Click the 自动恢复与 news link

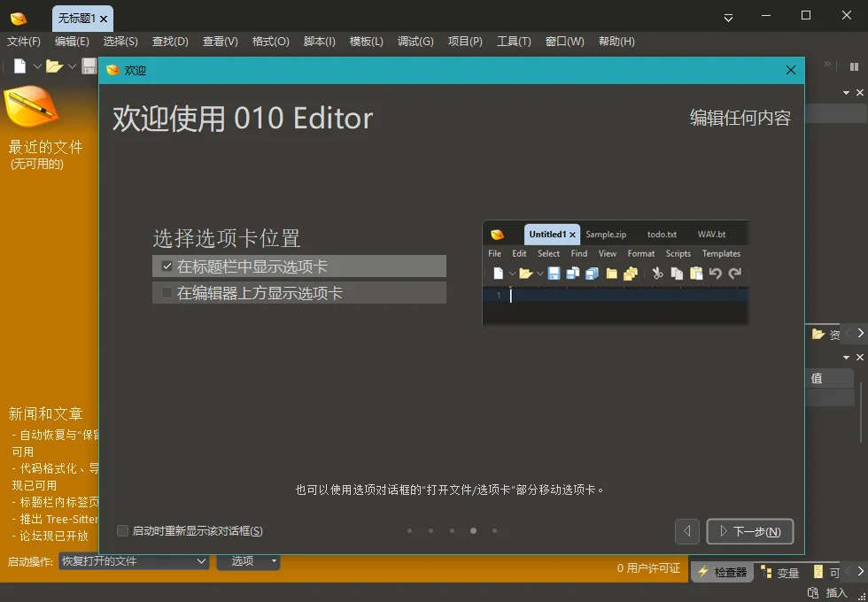pos(55,443)
